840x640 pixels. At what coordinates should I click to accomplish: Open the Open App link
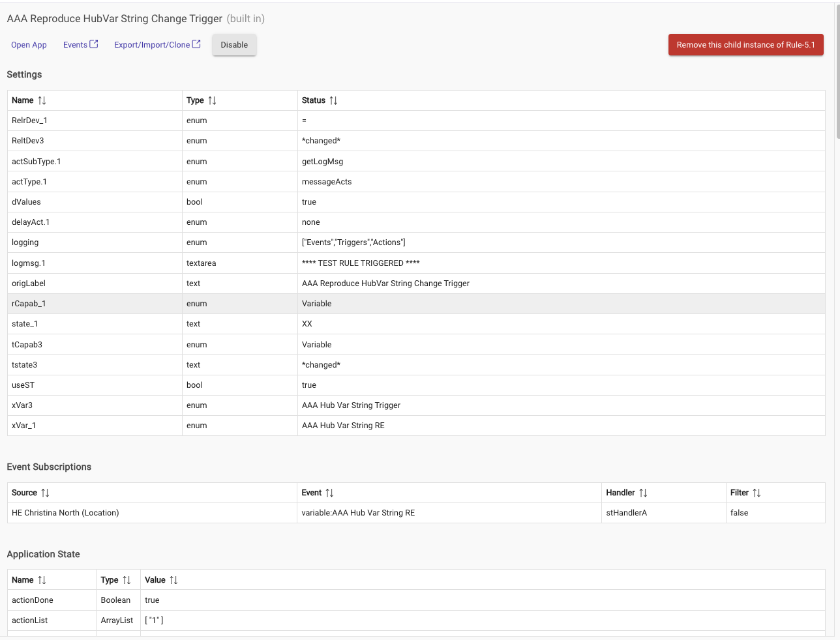coord(29,45)
